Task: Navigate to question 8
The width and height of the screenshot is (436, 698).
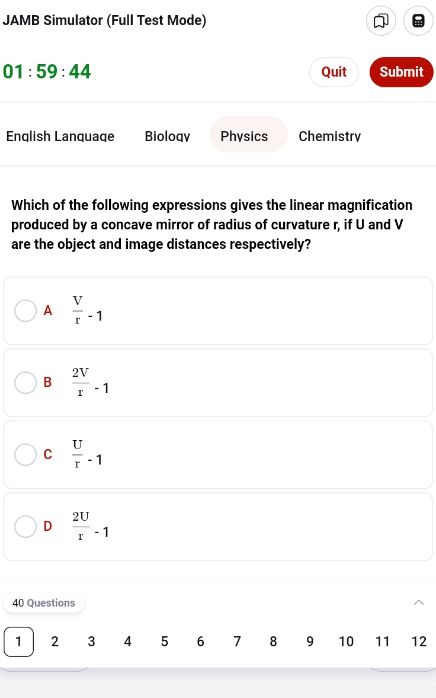Action: tap(273, 641)
